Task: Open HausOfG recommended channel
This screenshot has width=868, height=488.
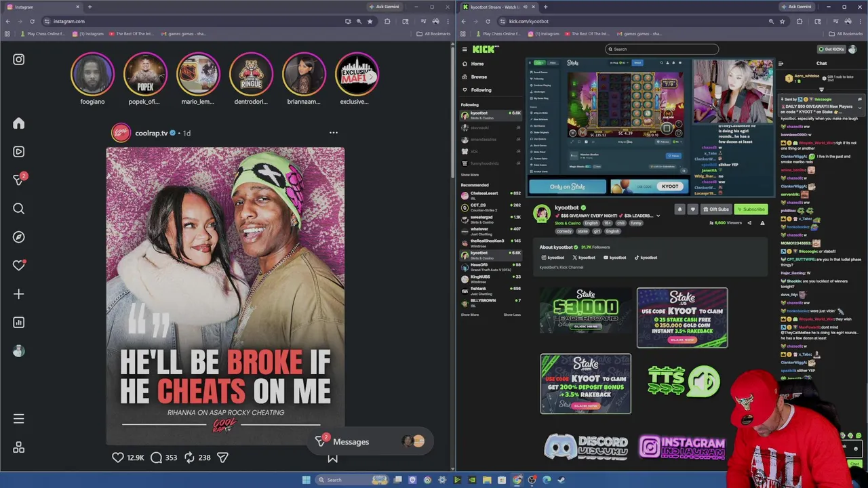Action: pos(490,266)
